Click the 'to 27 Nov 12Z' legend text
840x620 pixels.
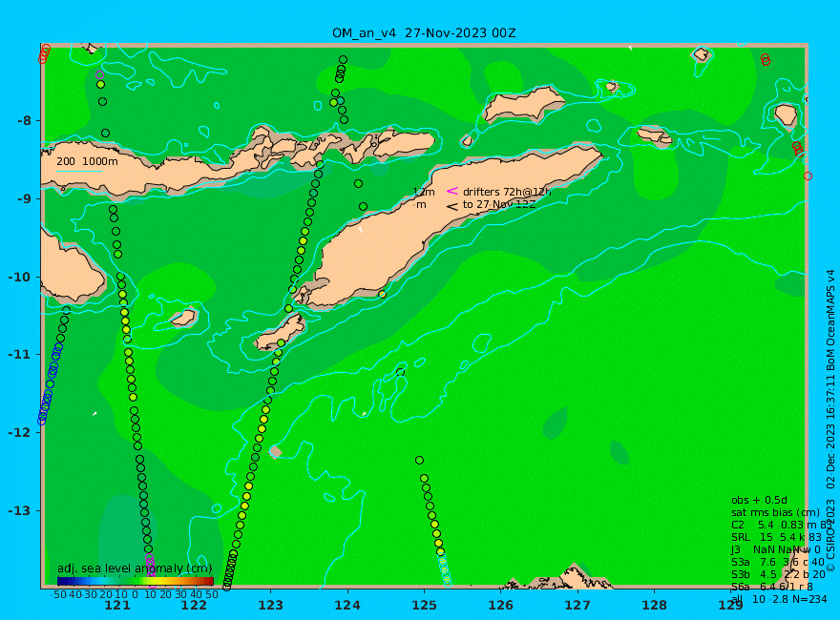coord(498,204)
